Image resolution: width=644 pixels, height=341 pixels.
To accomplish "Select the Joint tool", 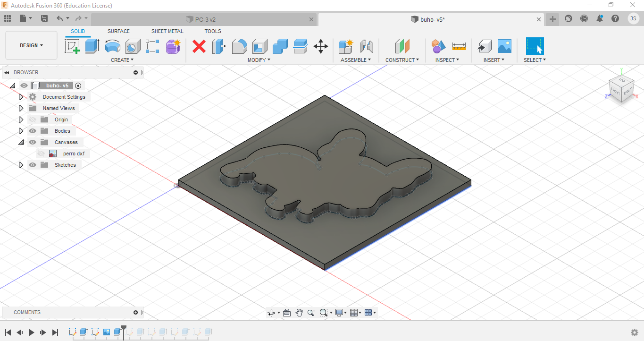I will pos(366,46).
